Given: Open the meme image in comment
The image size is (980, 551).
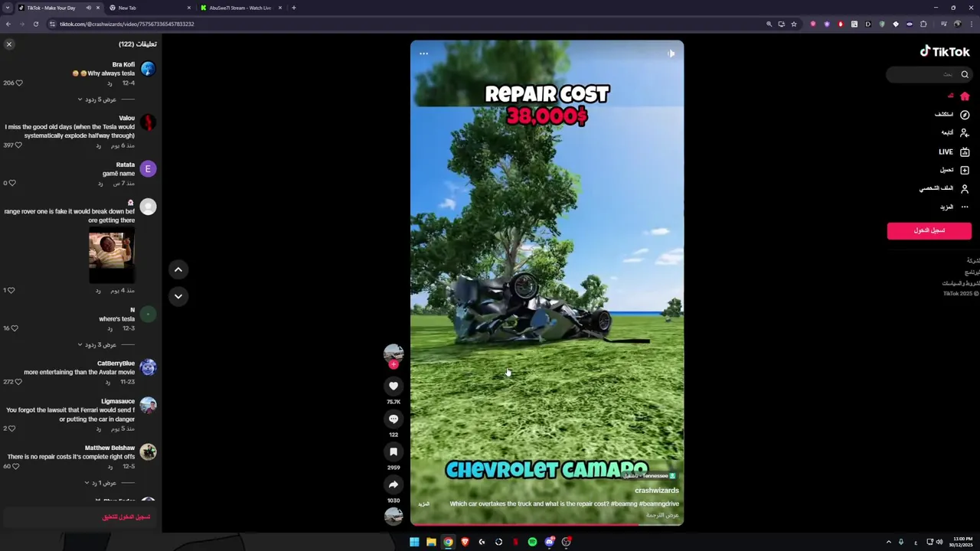Looking at the screenshot, I should 111,254.
